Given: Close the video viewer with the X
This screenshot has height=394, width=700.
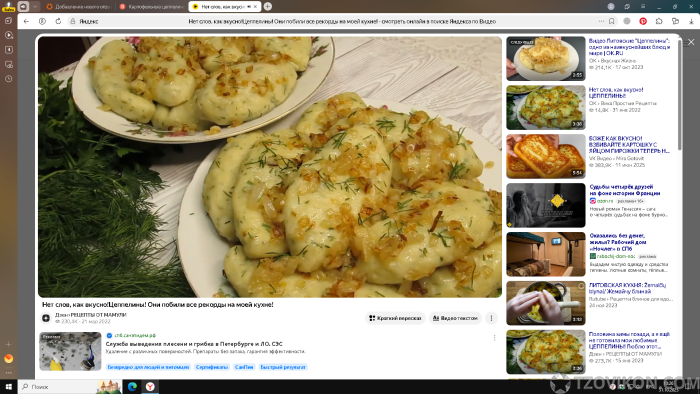Looking at the screenshot, I should click(x=691, y=42).
